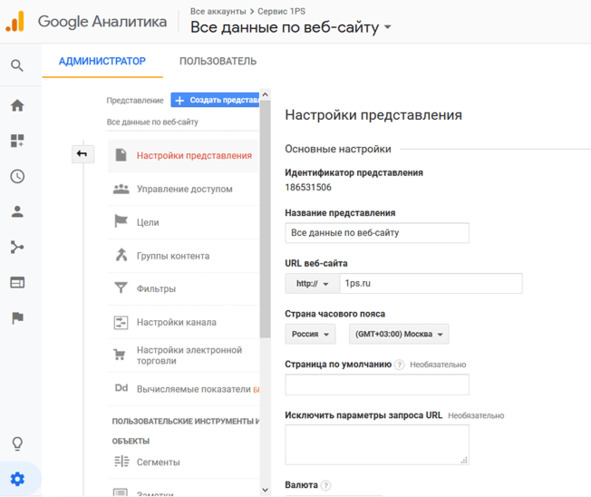Expand the Все данные по веб-сайту view selector

coord(291,27)
